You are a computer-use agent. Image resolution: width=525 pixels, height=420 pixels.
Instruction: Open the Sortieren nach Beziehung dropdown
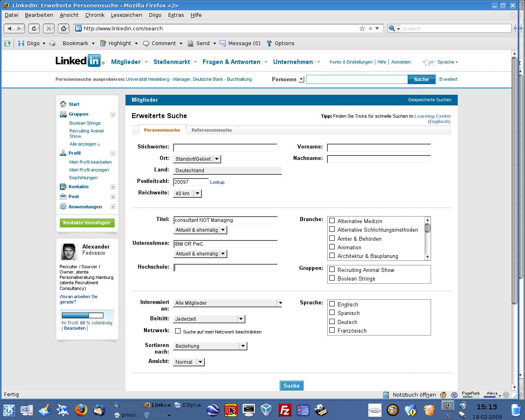(210, 346)
